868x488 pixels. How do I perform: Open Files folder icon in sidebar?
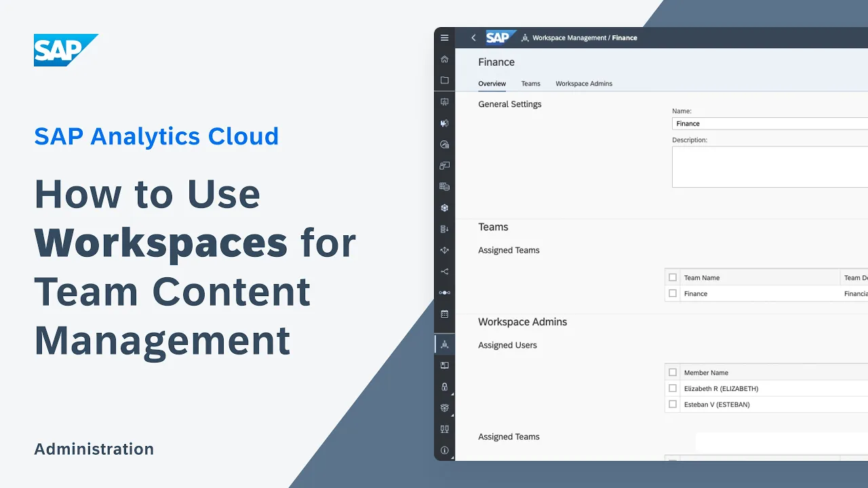tap(445, 80)
